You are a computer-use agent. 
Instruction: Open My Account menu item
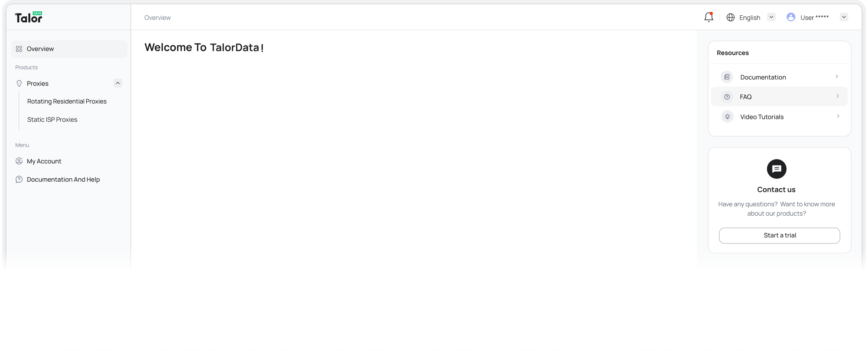click(x=44, y=161)
